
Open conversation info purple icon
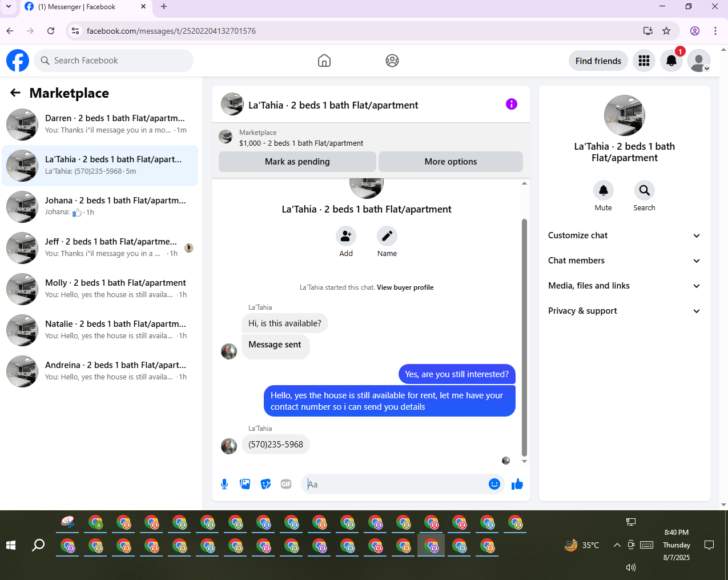512,104
